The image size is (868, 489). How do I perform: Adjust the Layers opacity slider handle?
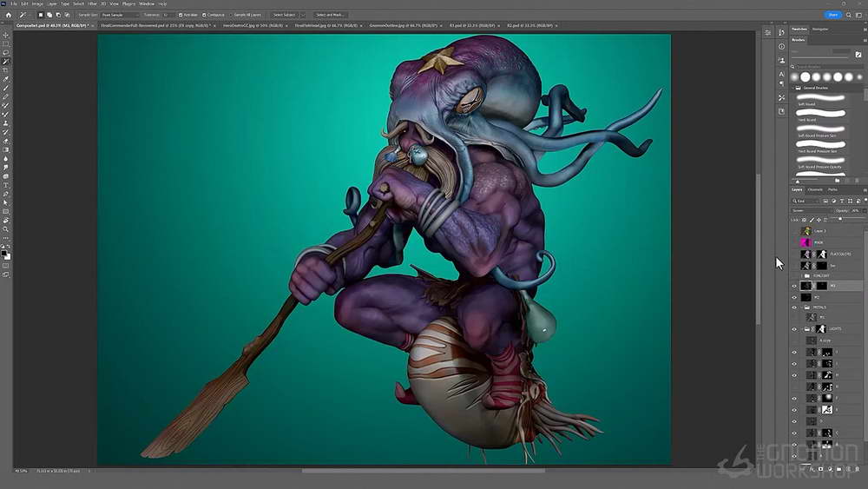pyautogui.click(x=840, y=219)
